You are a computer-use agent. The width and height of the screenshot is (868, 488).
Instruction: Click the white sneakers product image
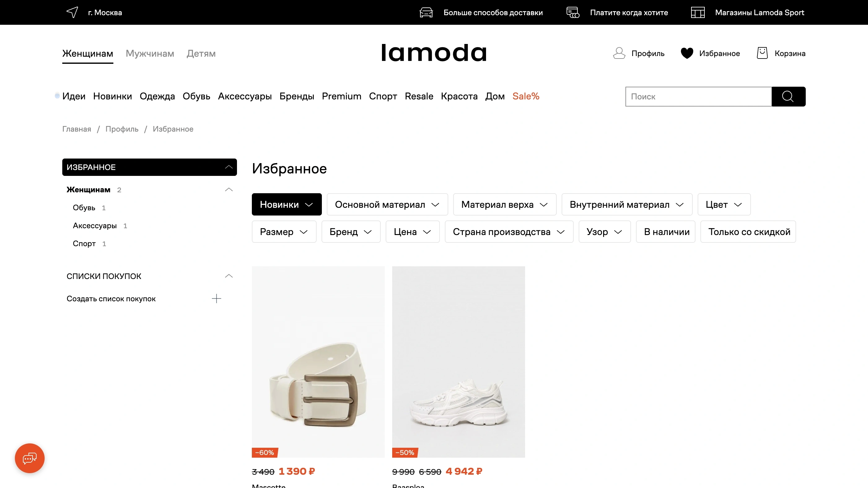[458, 362]
